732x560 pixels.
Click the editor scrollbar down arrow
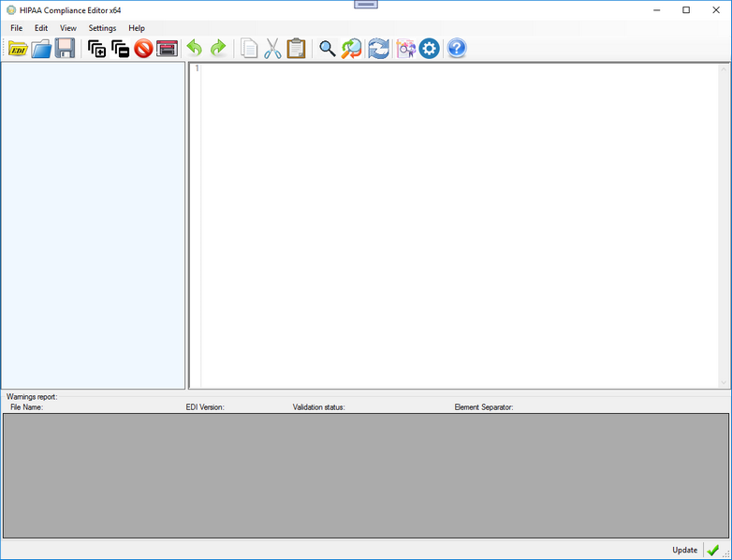pyautogui.click(x=724, y=382)
